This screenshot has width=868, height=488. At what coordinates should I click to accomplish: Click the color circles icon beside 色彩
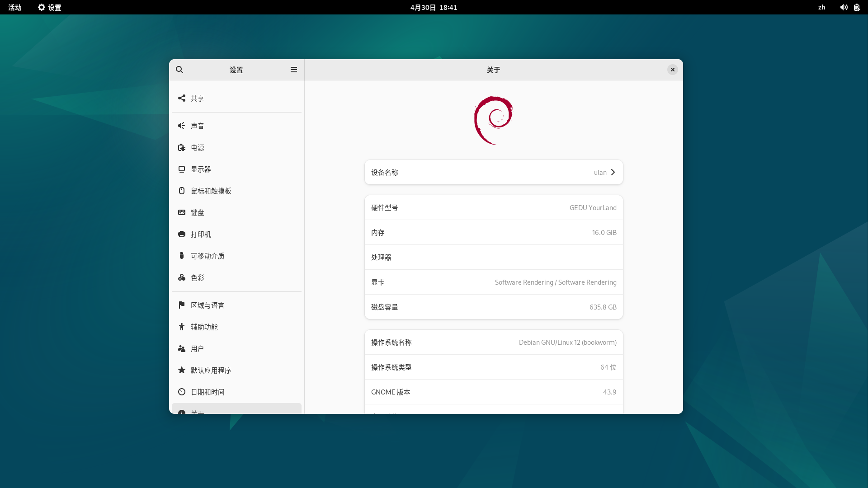(x=182, y=277)
